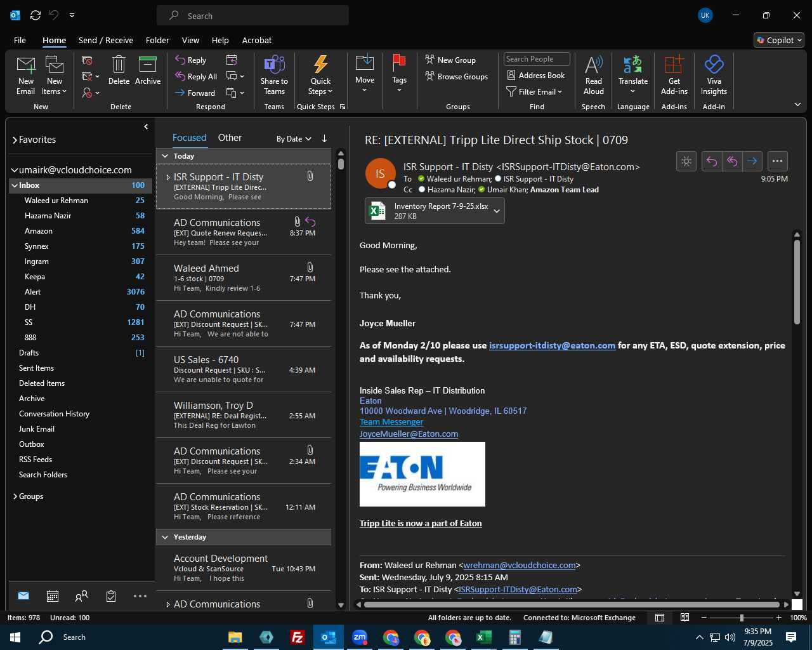The image size is (812, 650).
Task: Click the Reply arrow in reading pane
Action: [x=712, y=161]
